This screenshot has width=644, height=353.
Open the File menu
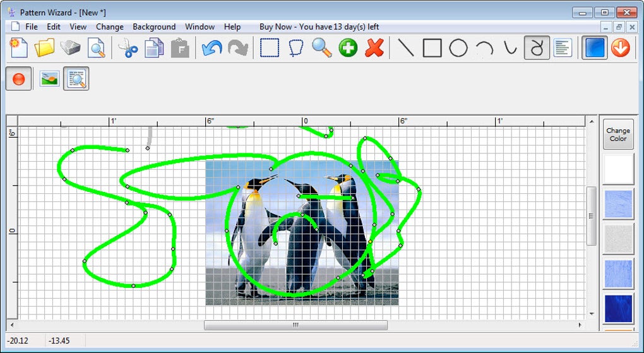click(32, 27)
